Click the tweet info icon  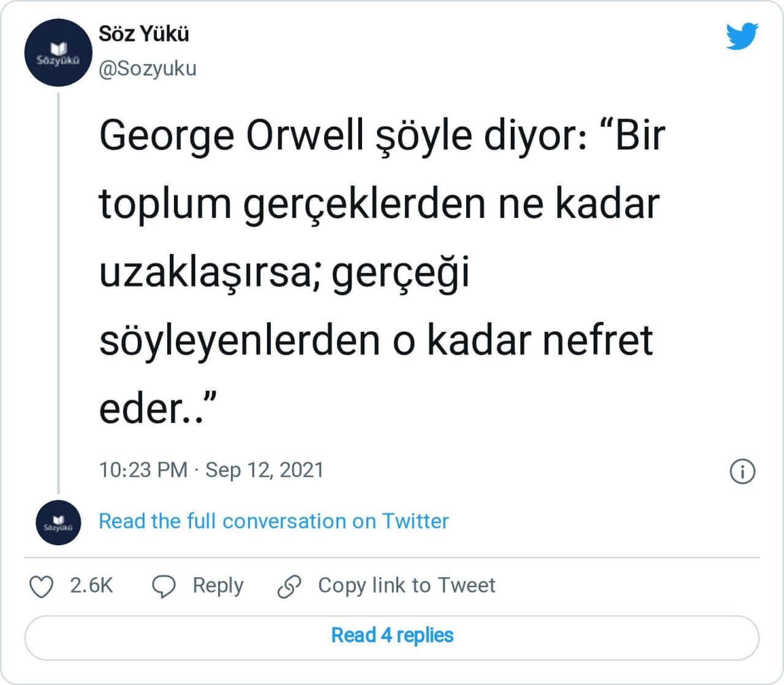742,471
